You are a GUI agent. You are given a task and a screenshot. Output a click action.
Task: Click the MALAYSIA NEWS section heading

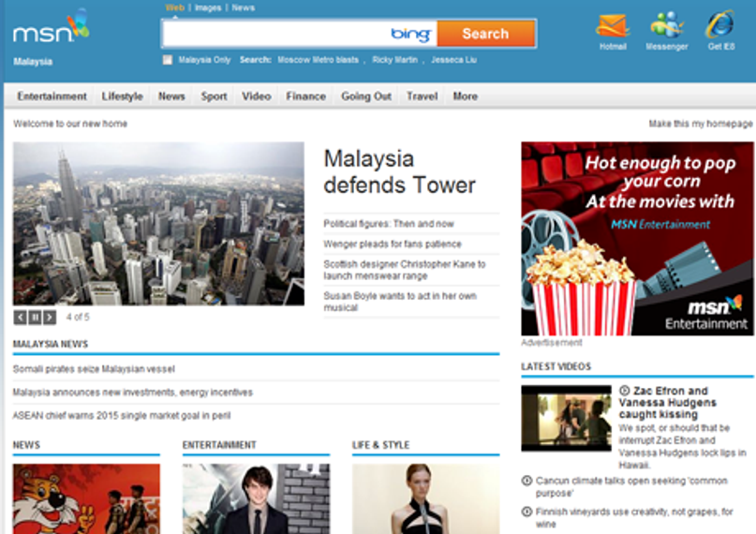[51, 344]
